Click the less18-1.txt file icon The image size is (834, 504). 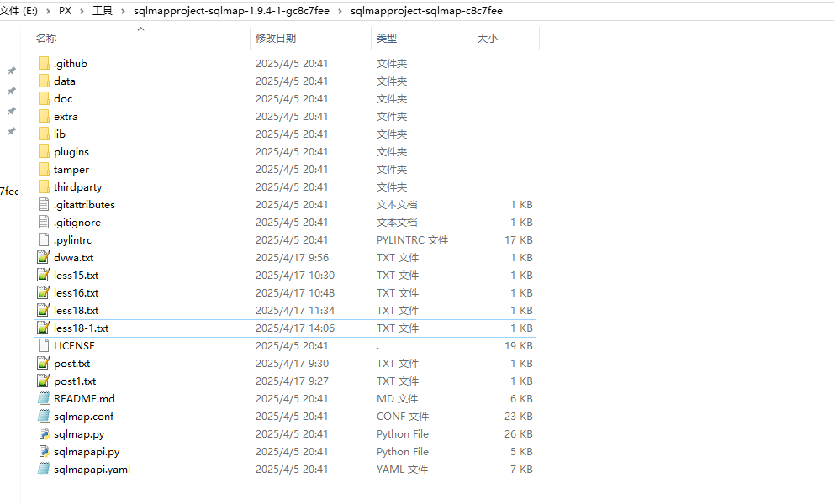tap(44, 328)
